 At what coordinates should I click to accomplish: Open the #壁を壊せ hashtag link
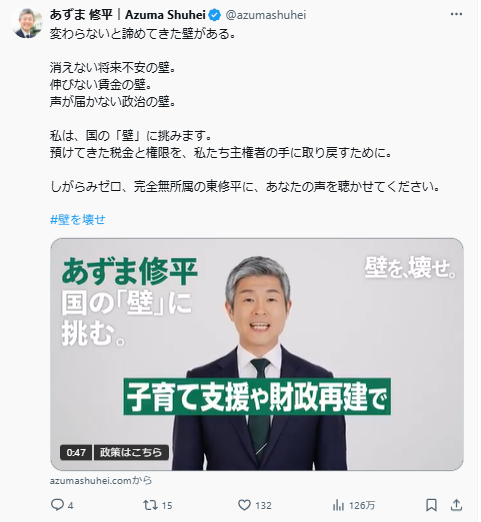pos(77,219)
